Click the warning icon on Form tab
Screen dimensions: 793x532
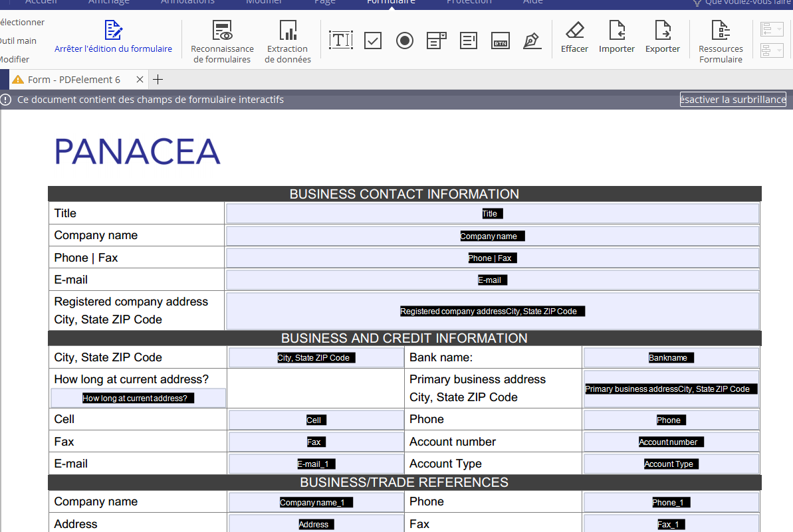[x=18, y=79]
